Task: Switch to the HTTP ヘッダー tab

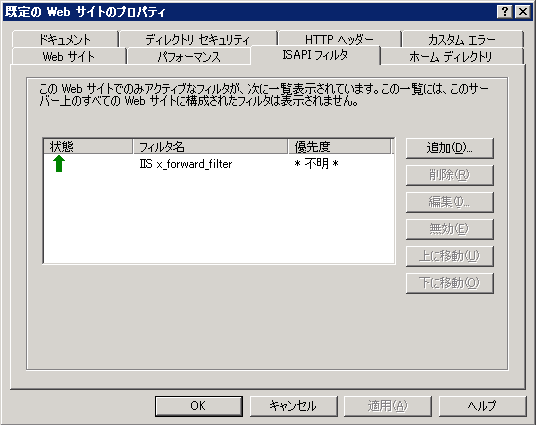Action: point(339,40)
